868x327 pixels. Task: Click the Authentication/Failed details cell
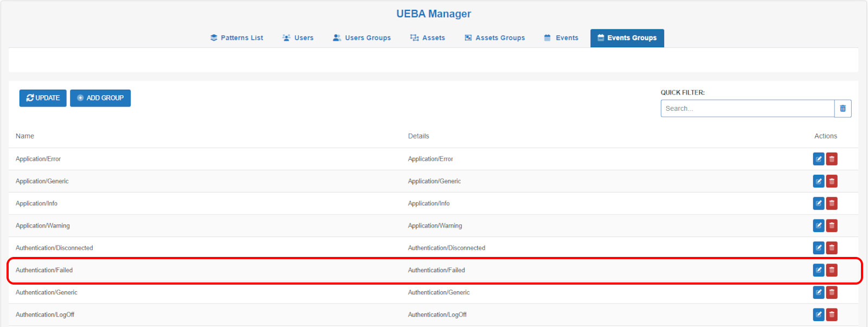pos(436,271)
